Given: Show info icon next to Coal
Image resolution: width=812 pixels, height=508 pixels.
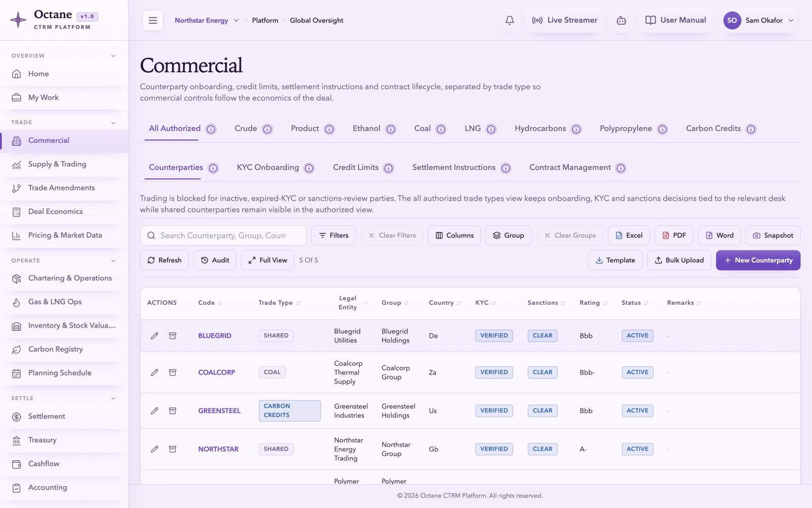Looking at the screenshot, I should click(x=441, y=129).
